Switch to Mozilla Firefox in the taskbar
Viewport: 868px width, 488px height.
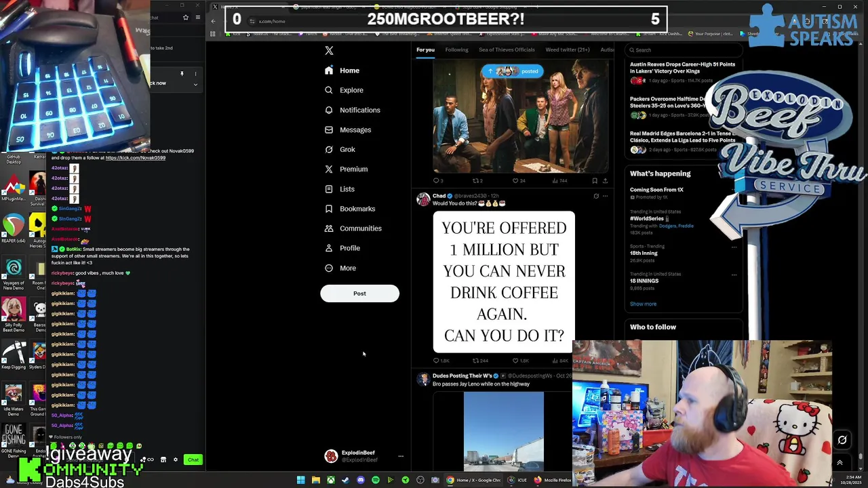[553, 480]
